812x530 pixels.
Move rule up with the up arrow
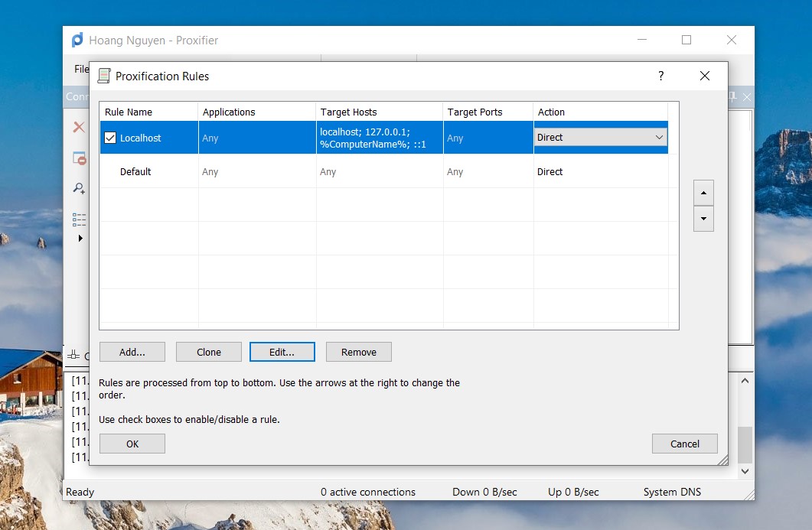click(x=703, y=193)
